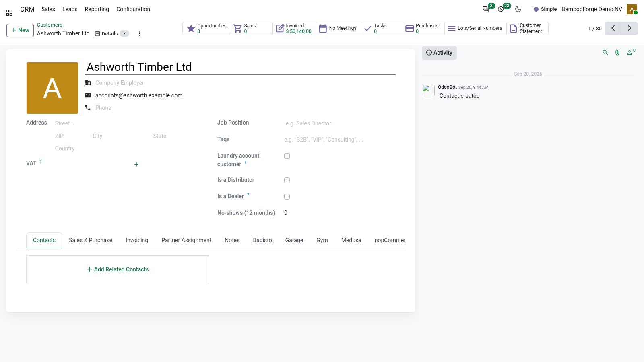Open the Country selection field
The height and width of the screenshot is (362, 644).
point(129,148)
